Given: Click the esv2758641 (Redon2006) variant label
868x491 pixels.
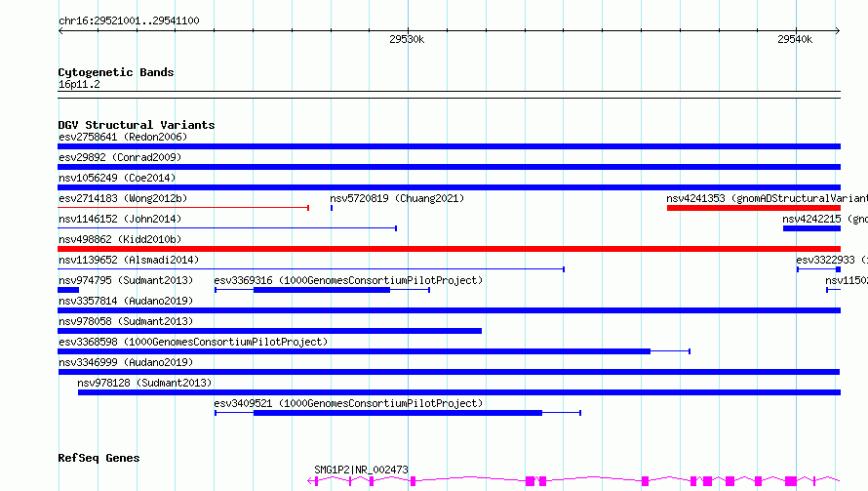Looking at the screenshot, I should click(123, 137).
